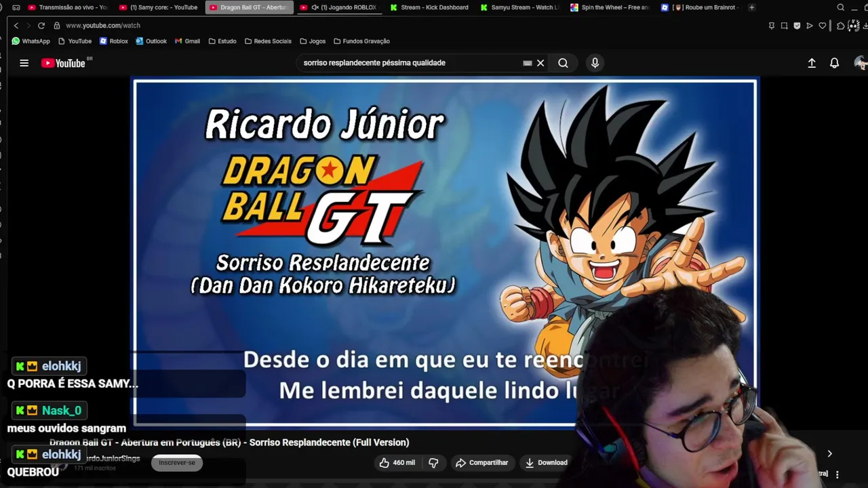Bookmark the page with the heart icon

point(823,26)
